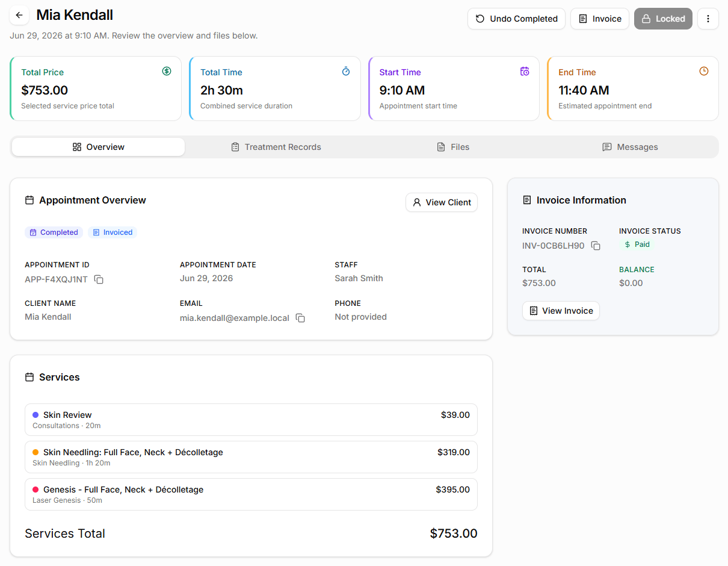Image resolution: width=728 pixels, height=566 pixels.
Task: Open the Treatment Records tab
Action: tap(276, 147)
